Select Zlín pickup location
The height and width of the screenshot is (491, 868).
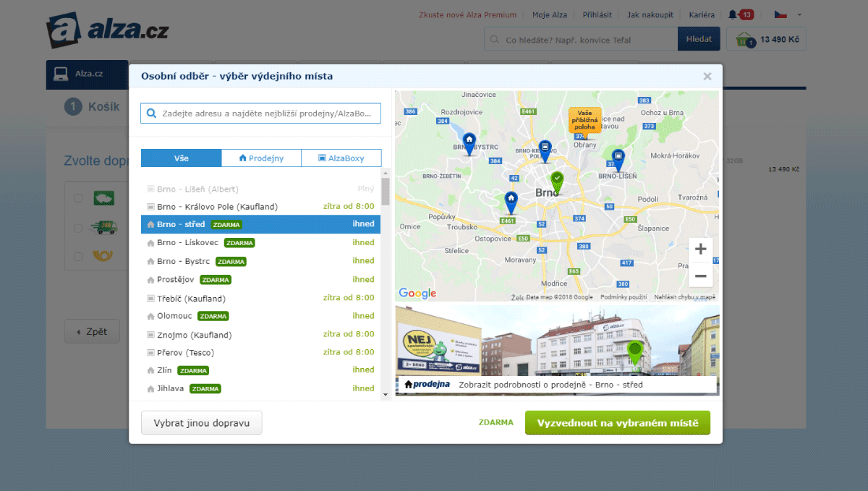(260, 370)
